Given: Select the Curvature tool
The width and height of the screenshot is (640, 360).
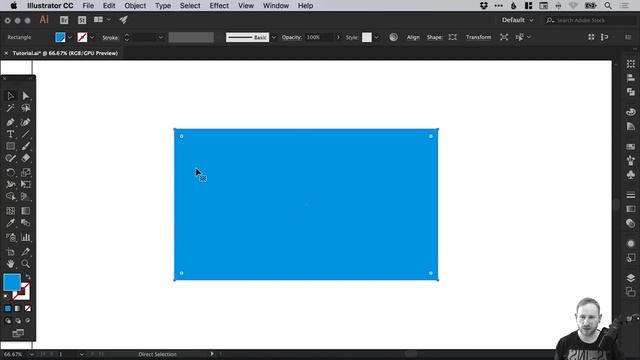Looking at the screenshot, I should [x=25, y=122].
